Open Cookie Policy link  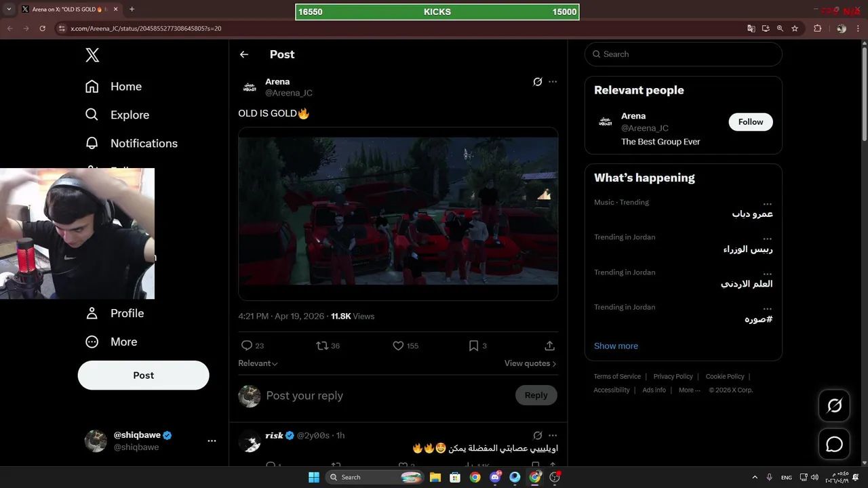(725, 376)
